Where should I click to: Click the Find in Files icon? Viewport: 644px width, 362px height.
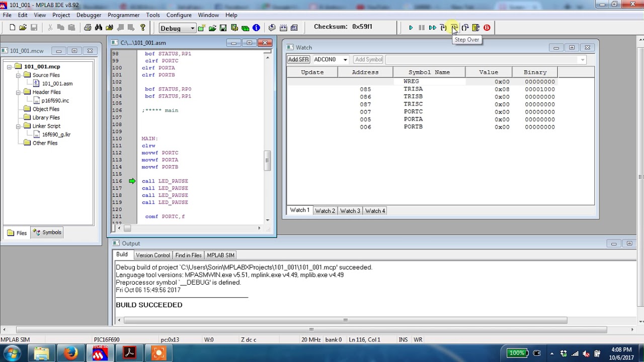[x=109, y=28]
